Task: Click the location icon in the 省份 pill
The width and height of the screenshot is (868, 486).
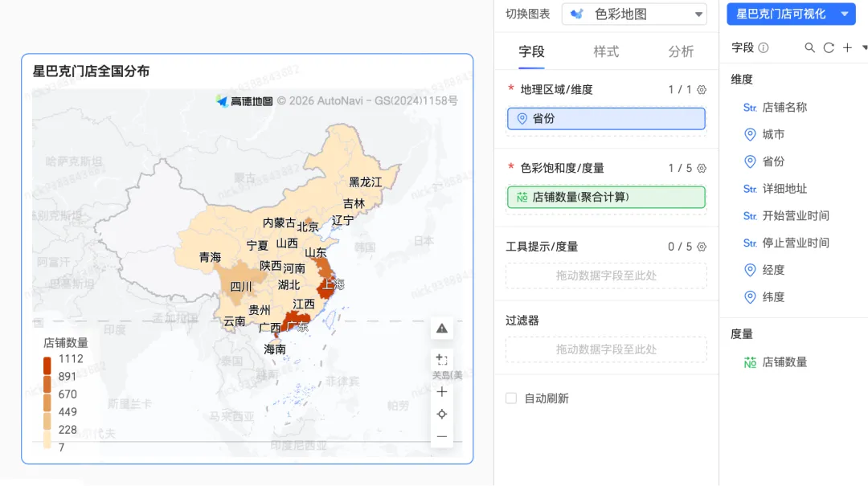Action: coord(522,118)
